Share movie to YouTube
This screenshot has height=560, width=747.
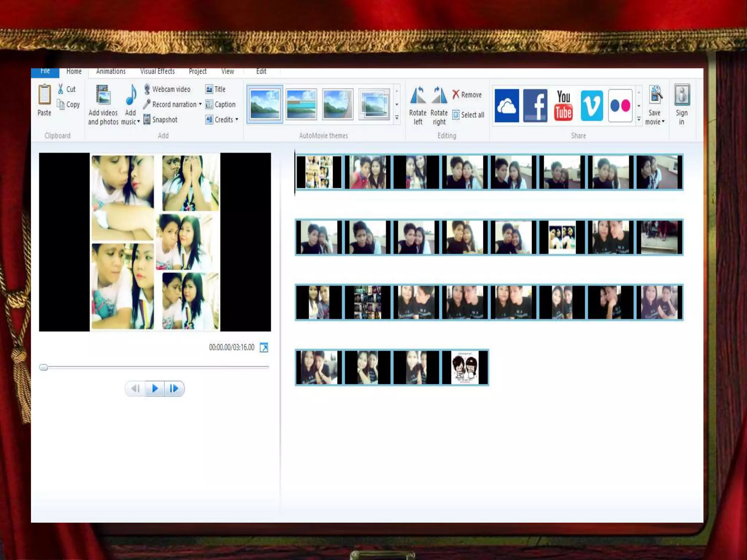pyautogui.click(x=563, y=105)
